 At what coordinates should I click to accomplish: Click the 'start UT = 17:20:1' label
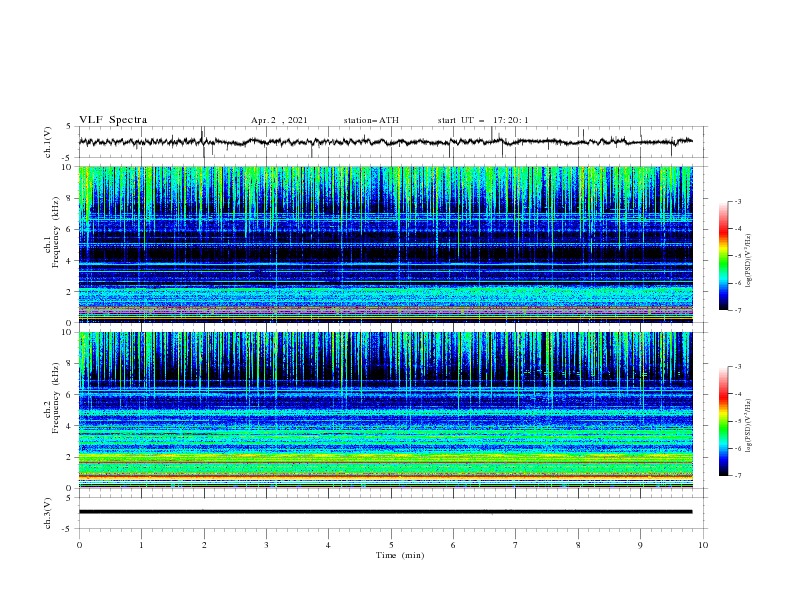tap(483, 120)
